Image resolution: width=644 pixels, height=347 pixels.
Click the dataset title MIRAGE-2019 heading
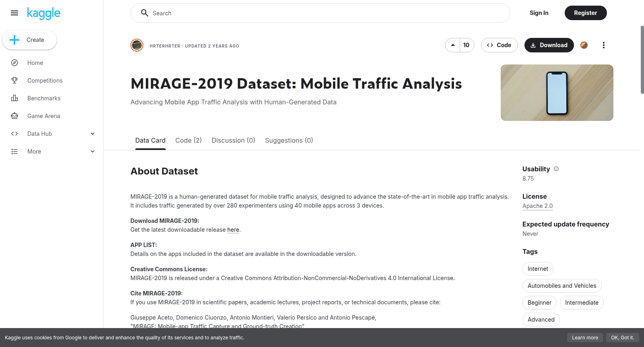[x=296, y=84]
